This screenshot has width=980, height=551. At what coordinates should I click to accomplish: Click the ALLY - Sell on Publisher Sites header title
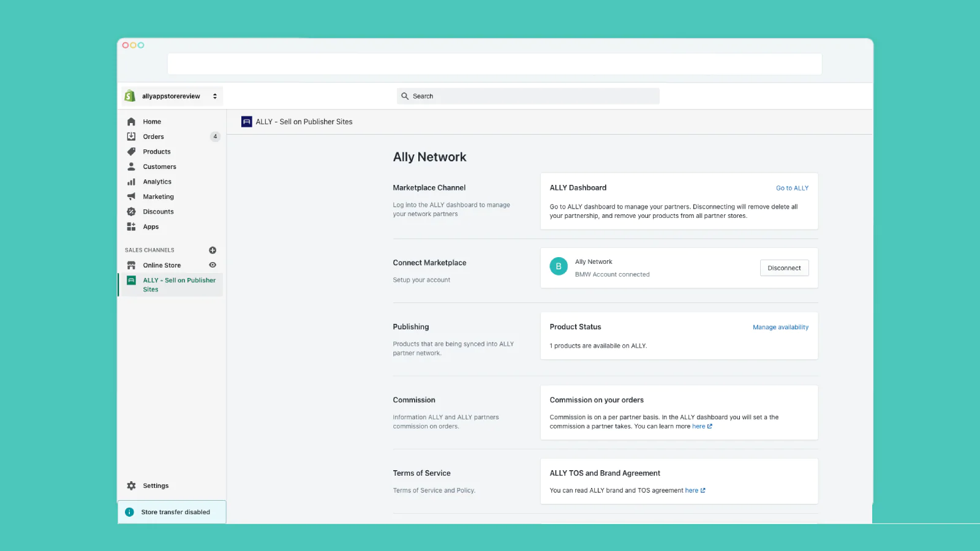(304, 122)
